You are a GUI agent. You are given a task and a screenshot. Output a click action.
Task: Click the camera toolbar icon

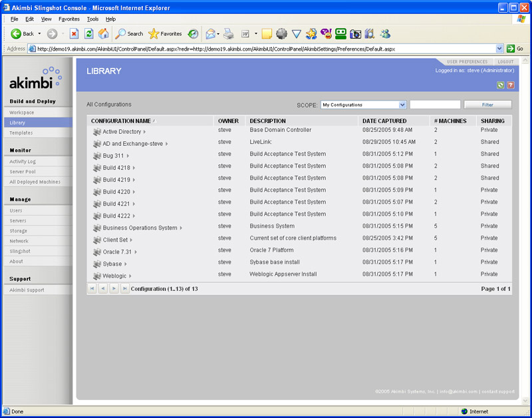click(355, 34)
